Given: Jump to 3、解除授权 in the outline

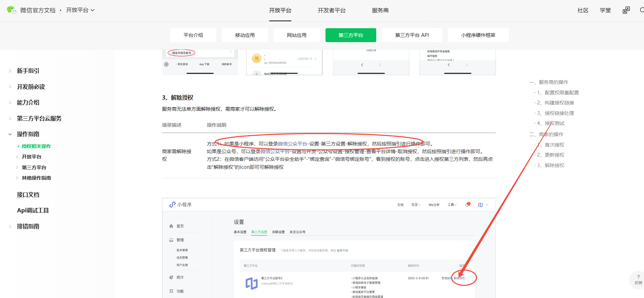Looking at the screenshot, I should click(551, 165).
